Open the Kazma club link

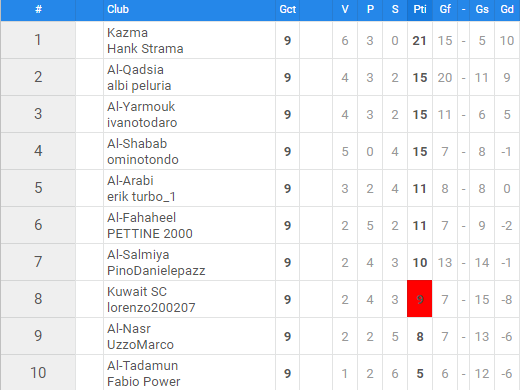pos(127,33)
